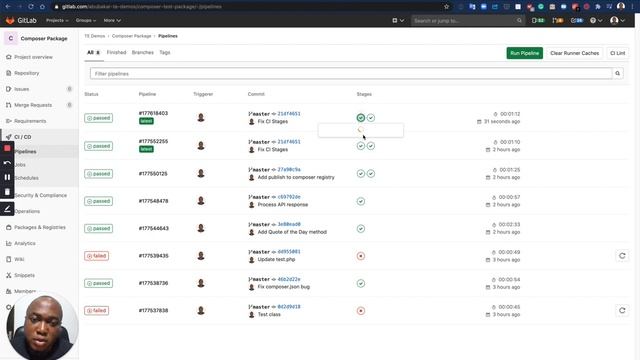This screenshot has height=360, width=640.
Task: Open Wiki in sidebar
Action: (19, 259)
